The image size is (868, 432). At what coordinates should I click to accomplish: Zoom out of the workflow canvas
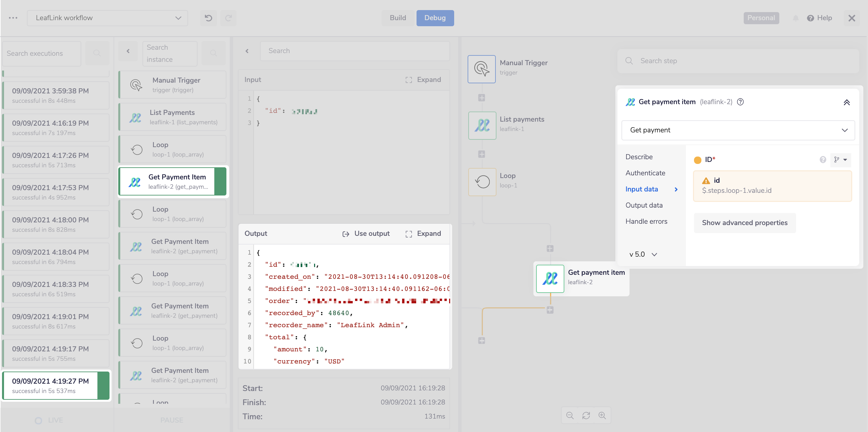pyautogui.click(x=570, y=415)
